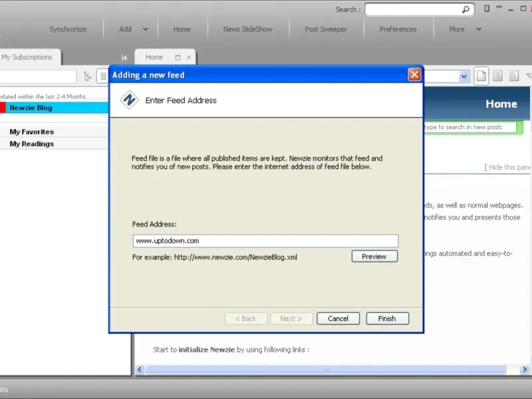Click the Finish button
This screenshot has width=532, height=399.
pyautogui.click(x=387, y=319)
